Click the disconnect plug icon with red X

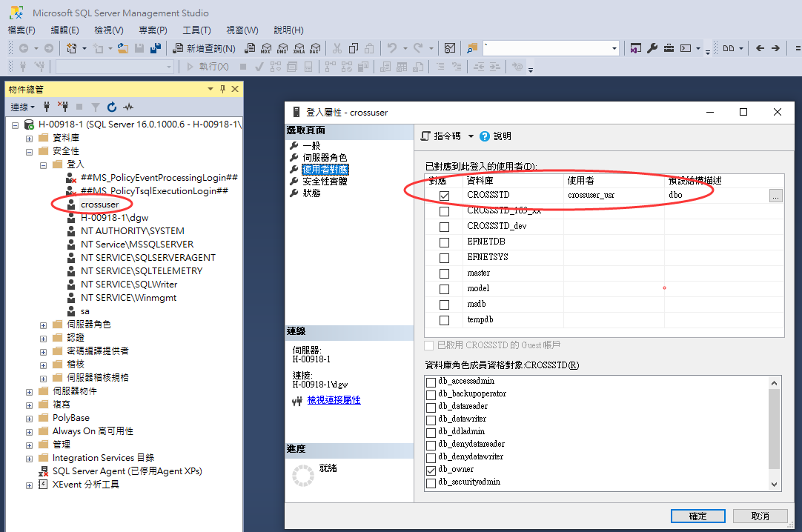64,107
